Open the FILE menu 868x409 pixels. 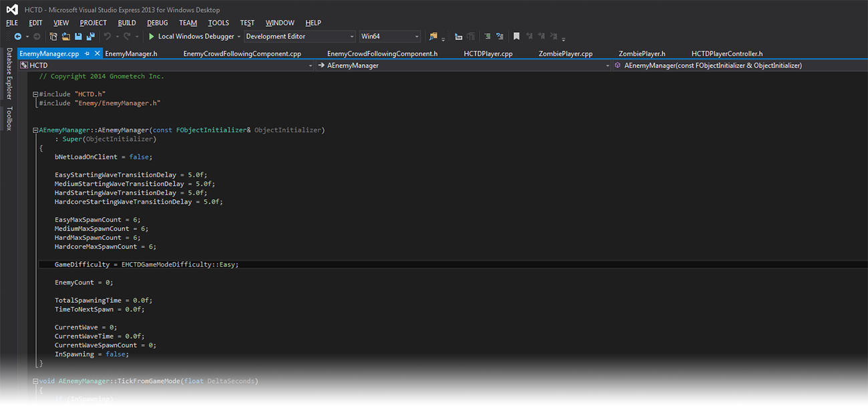pyautogui.click(x=12, y=23)
